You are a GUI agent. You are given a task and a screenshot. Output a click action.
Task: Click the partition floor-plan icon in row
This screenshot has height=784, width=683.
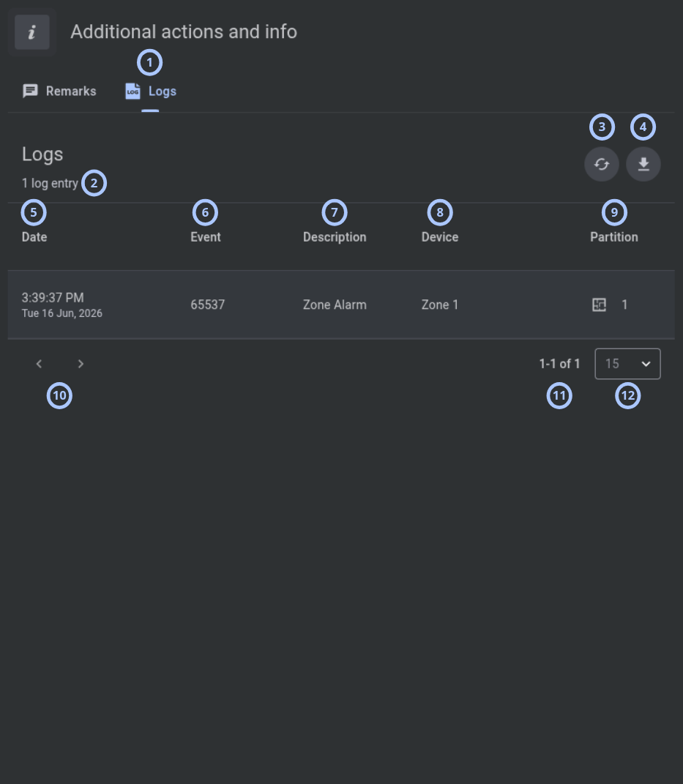(599, 305)
